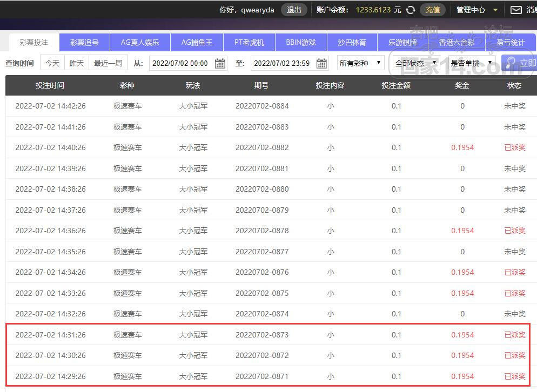Screen dimensions: 537x392
Task: Open the 全部状态 status dropdown
Action: [416, 63]
